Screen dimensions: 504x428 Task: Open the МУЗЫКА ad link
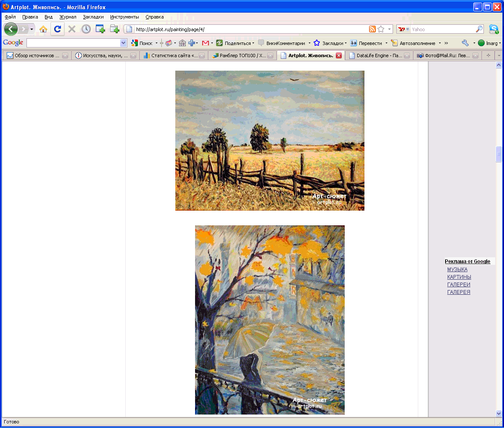click(457, 269)
